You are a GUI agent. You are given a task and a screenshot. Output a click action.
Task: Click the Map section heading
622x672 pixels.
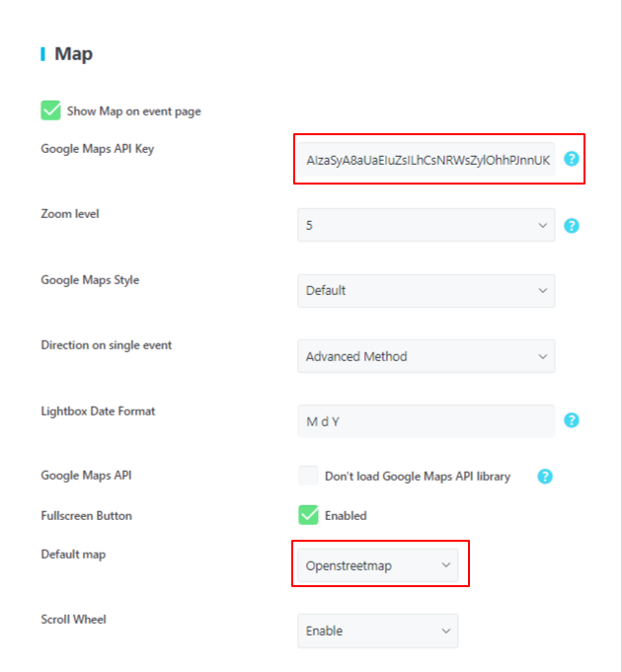coord(73,54)
